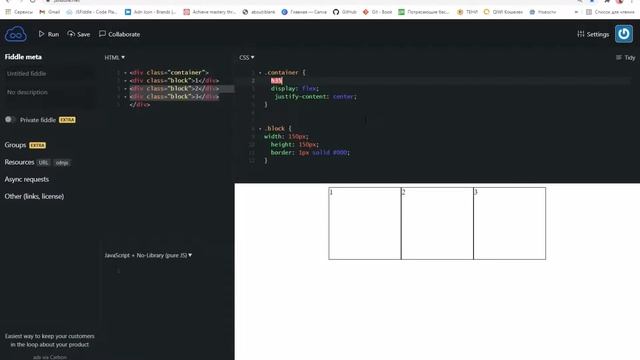Open the HTML language dropdown
640x360 pixels.
[x=115, y=58]
